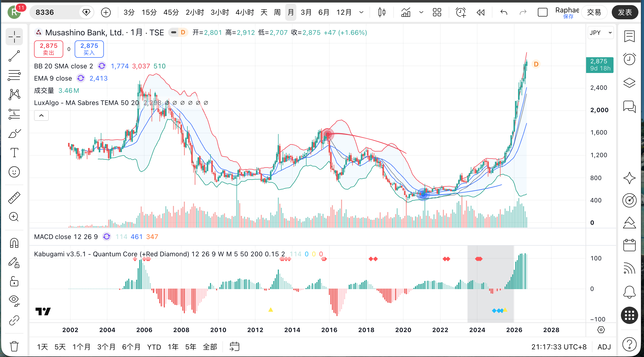
Task: Toggle magnet mode for drawings
Action: [14, 243]
